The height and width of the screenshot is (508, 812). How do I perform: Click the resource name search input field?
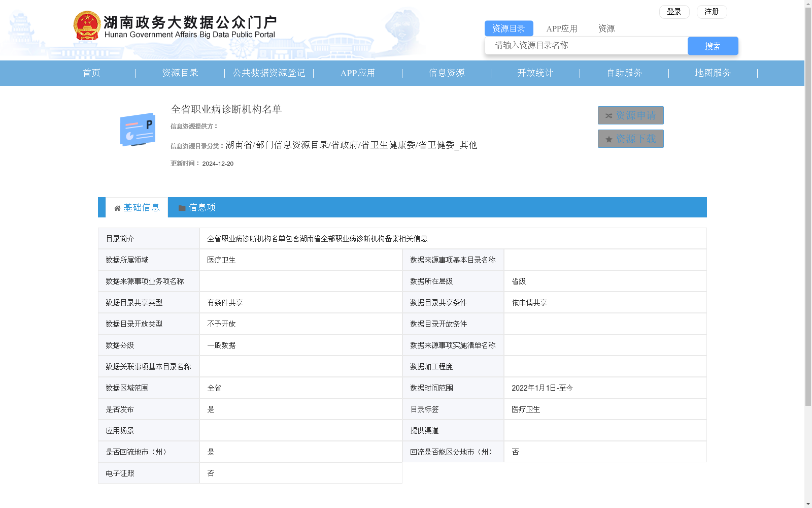(586, 45)
